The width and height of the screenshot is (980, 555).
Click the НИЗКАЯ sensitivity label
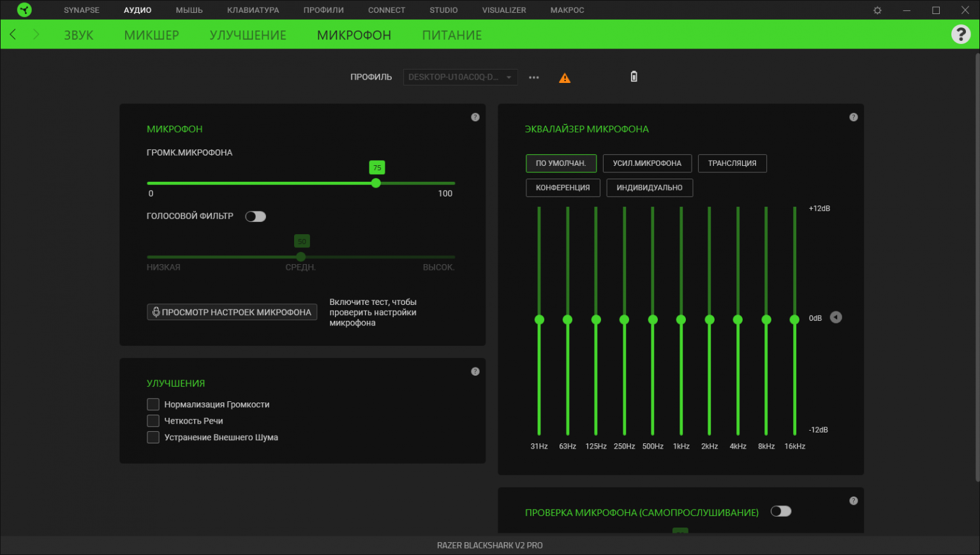tap(163, 267)
